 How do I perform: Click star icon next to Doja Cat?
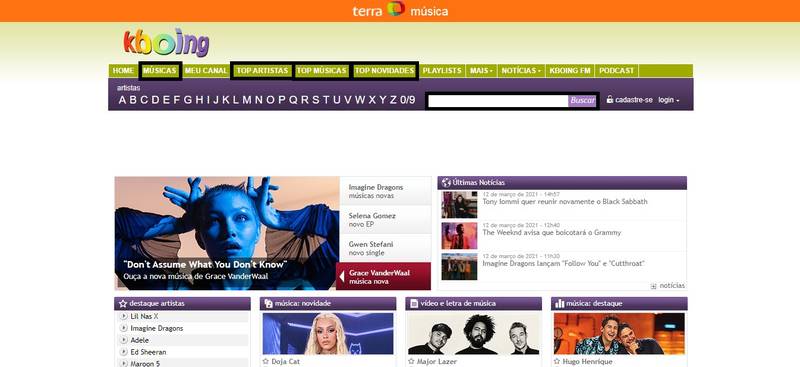coord(266,361)
